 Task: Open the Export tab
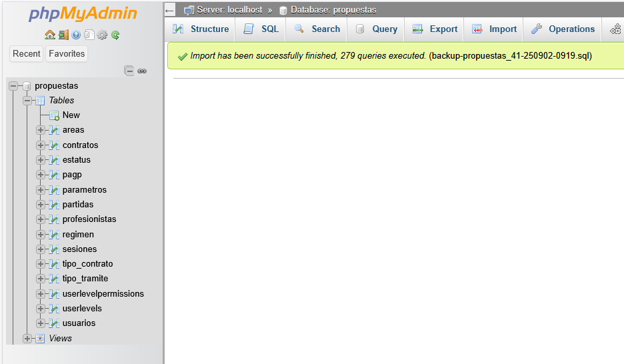click(435, 29)
